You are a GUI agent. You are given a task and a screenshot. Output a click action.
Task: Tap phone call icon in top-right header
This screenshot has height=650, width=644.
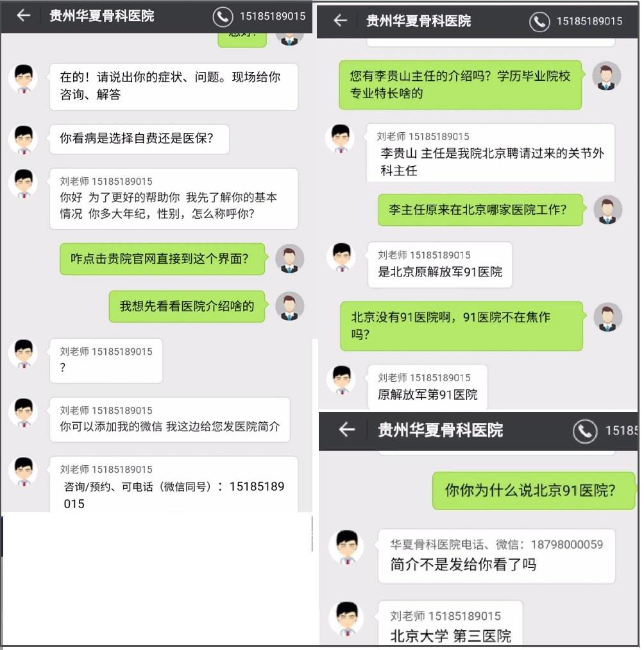[x=539, y=22]
